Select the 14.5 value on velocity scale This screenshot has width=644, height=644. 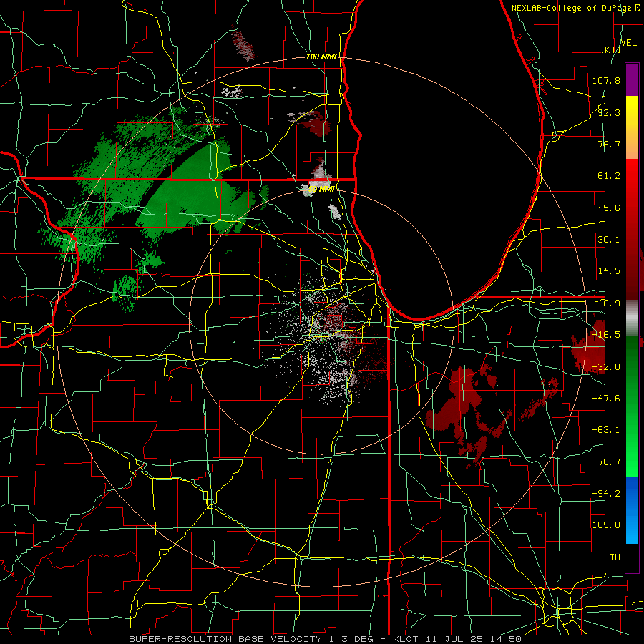[609, 271]
